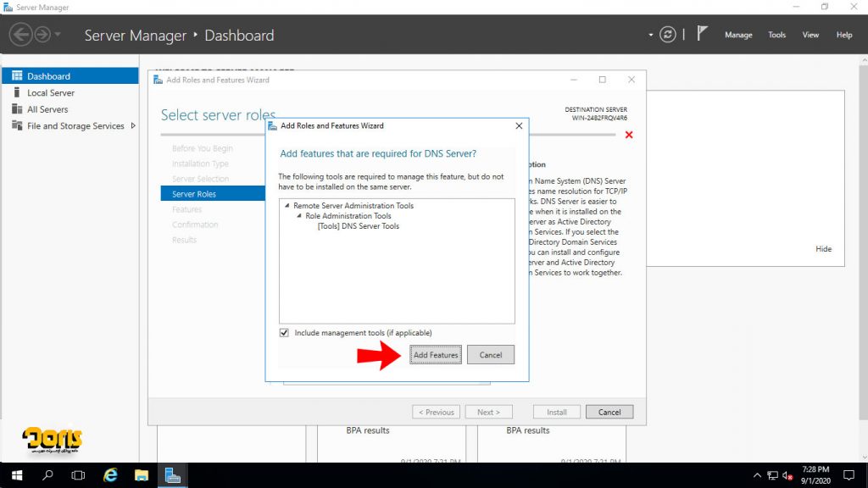This screenshot has width=868, height=488.
Task: Select the Local Server icon in the sidebar
Action: coord(17,92)
